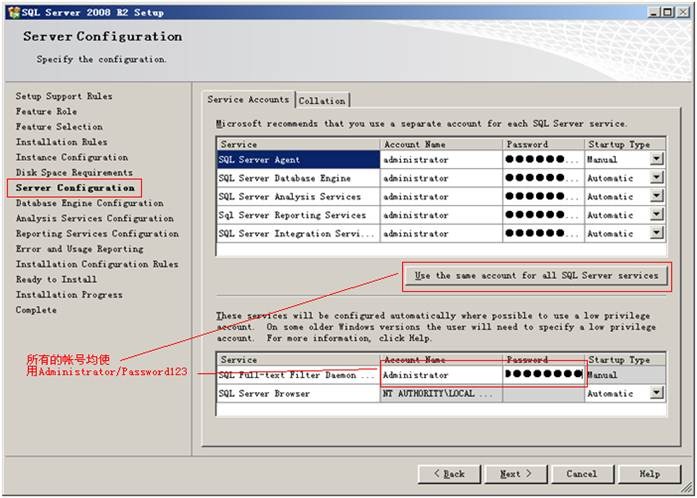Image resolution: width=697 pixels, height=498 pixels.
Task: Click the Cancel button
Action: 582,474
